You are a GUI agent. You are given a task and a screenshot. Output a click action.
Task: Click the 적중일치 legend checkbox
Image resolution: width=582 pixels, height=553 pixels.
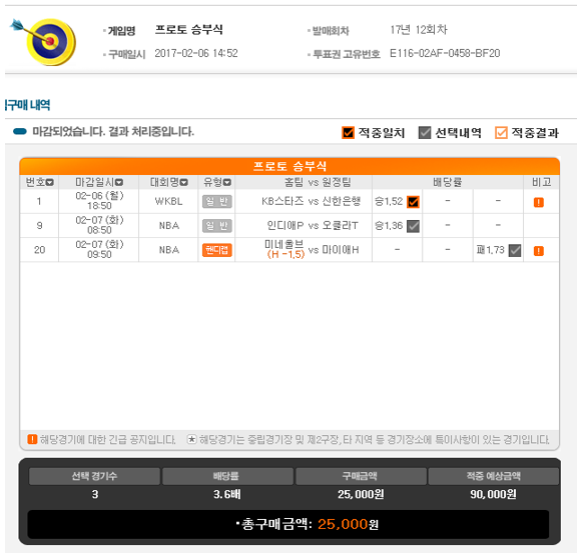[x=348, y=132]
